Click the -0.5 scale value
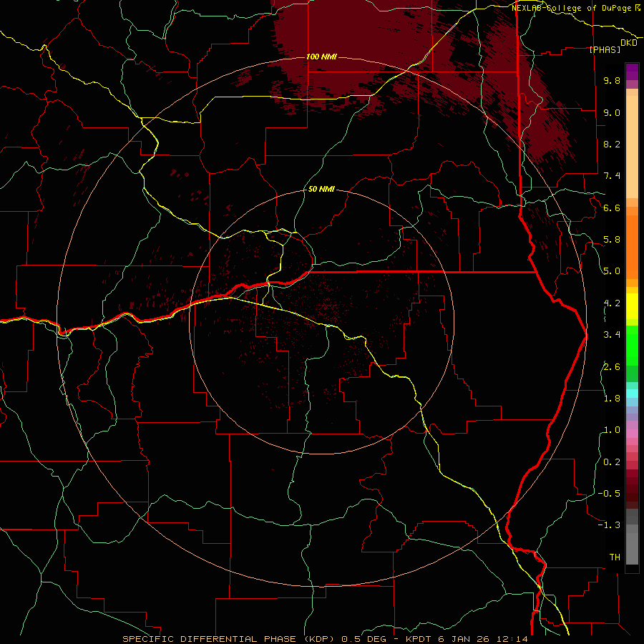The width and height of the screenshot is (644, 644). pyautogui.click(x=609, y=494)
